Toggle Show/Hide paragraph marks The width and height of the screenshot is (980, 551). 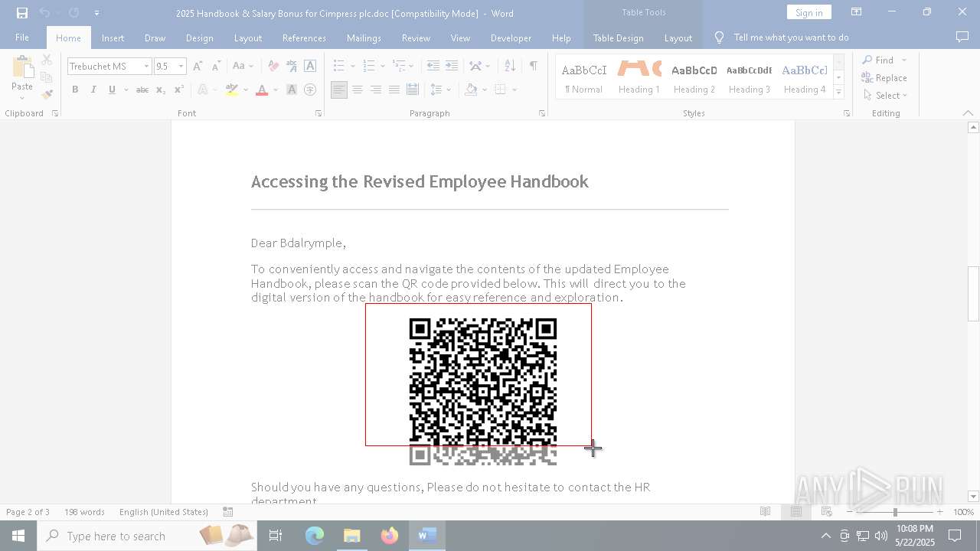click(x=534, y=67)
